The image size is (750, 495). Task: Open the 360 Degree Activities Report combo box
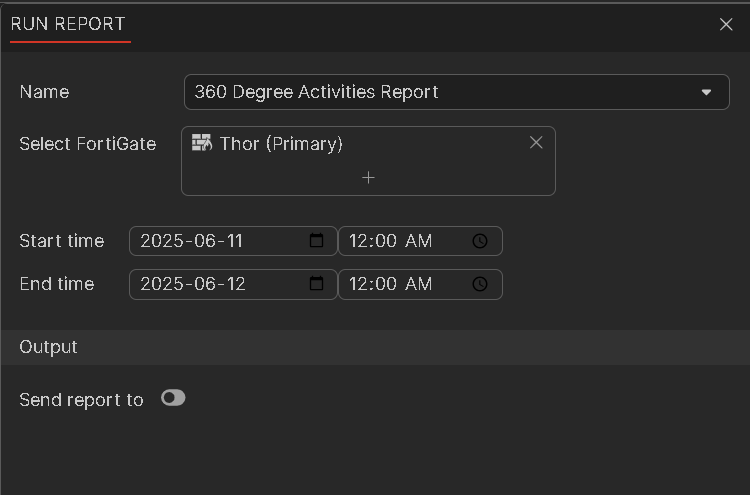(x=440, y=92)
